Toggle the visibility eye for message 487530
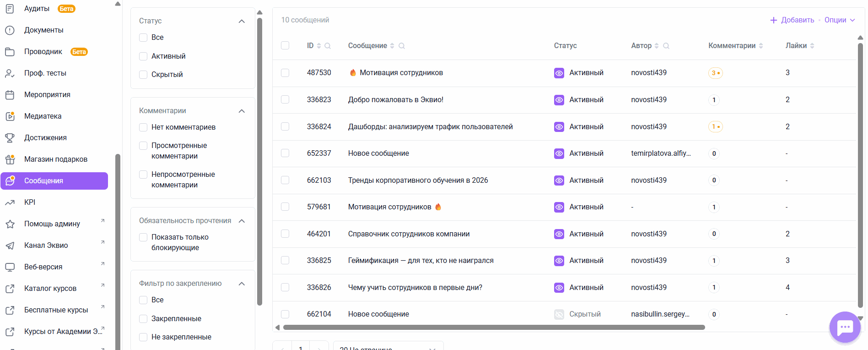This screenshot has height=350, width=868. 559,73
